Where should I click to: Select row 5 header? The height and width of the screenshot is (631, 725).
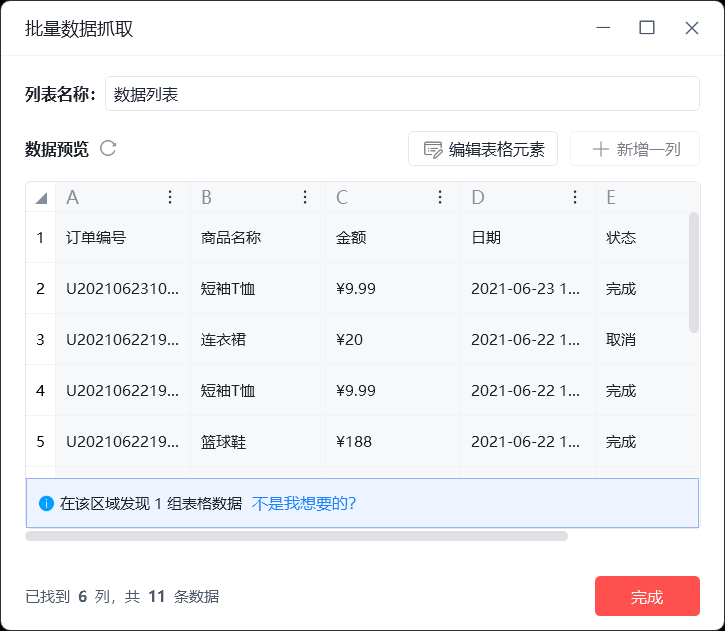(x=41, y=441)
